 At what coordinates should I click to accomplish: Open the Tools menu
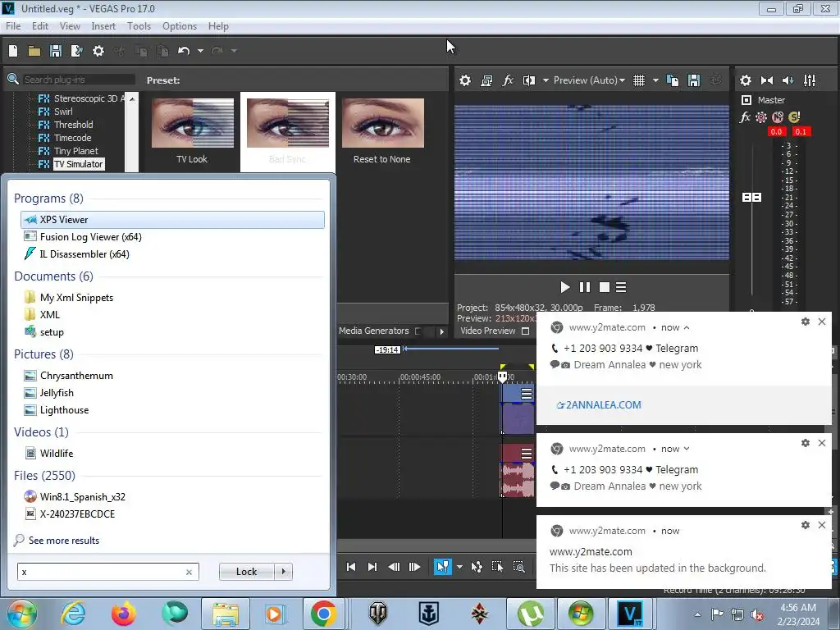coord(139,26)
